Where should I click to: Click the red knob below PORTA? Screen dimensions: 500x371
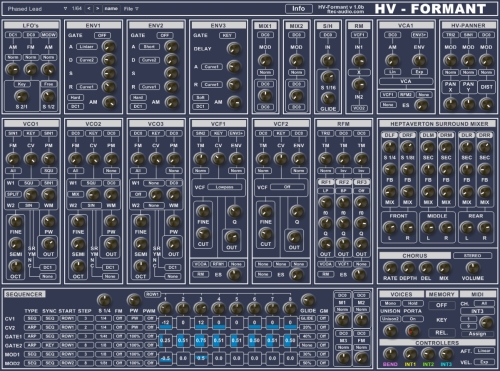412,331
